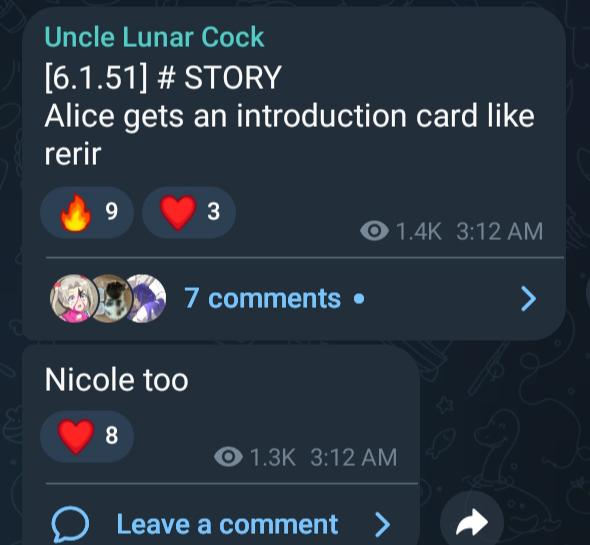
Task: Click the 3:12 AM timestamp on first post
Action: [x=500, y=231]
